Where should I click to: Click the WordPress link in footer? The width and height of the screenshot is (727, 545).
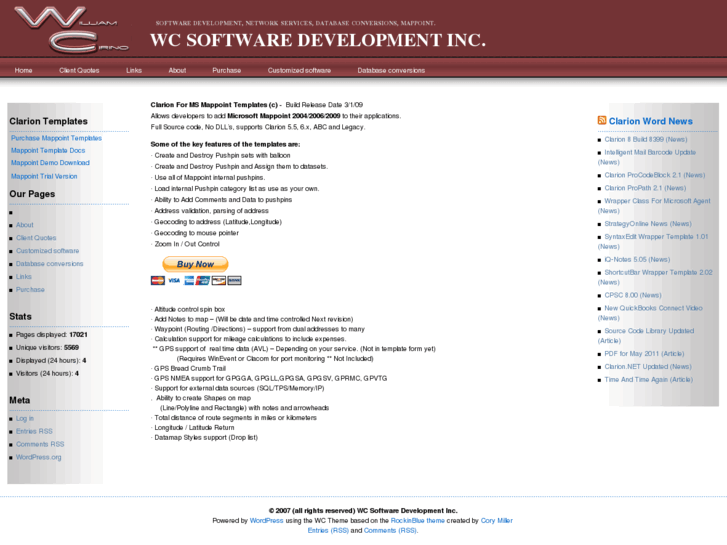tap(266, 521)
